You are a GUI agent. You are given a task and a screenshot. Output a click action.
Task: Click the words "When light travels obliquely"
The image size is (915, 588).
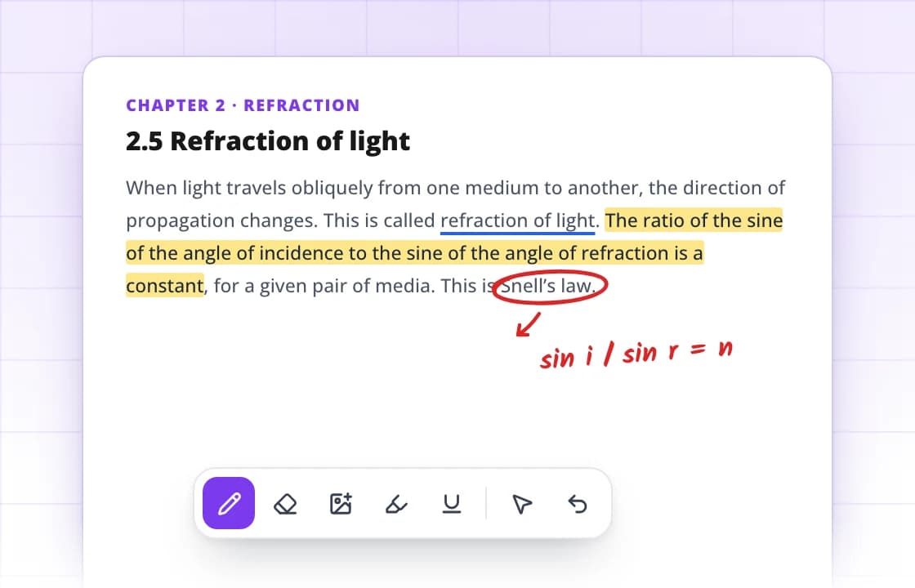(249, 189)
